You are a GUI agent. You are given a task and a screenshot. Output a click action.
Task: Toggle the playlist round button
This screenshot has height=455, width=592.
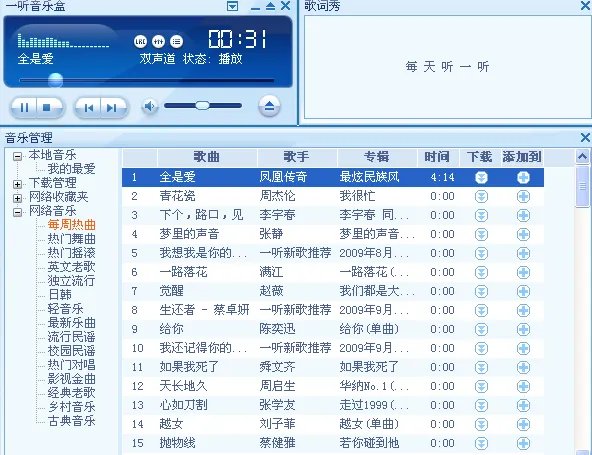click(177, 41)
